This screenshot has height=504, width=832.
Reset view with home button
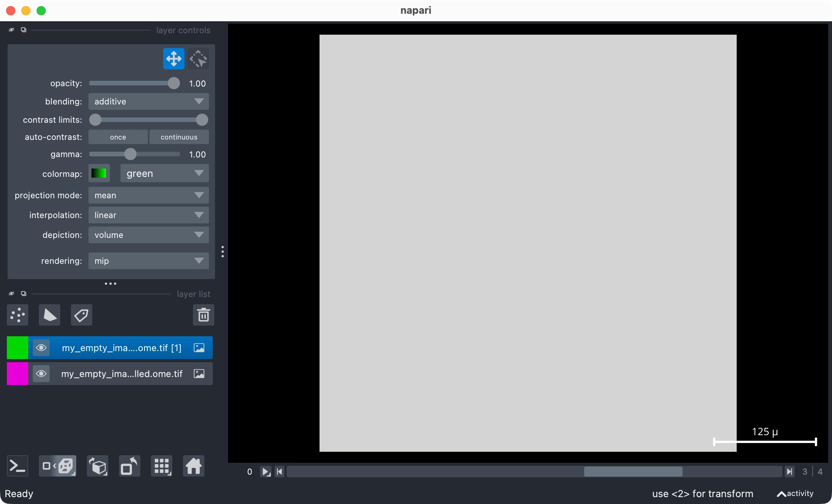194,466
